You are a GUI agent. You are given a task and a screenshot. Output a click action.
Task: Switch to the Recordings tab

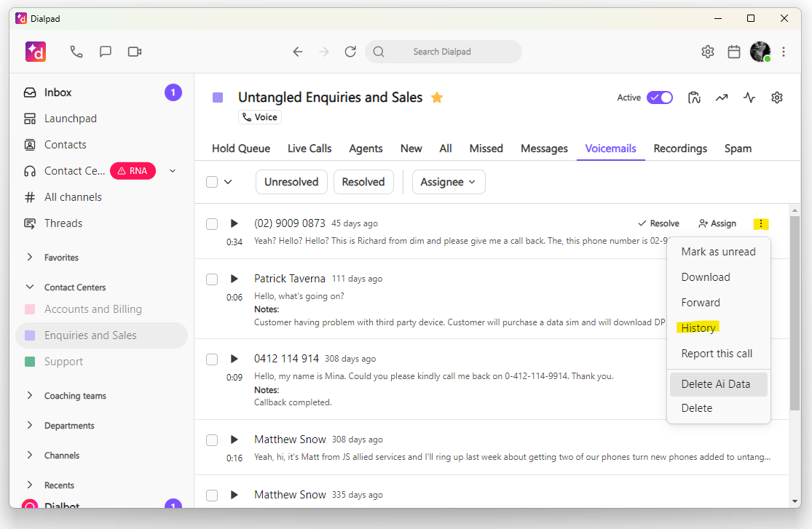pos(680,148)
